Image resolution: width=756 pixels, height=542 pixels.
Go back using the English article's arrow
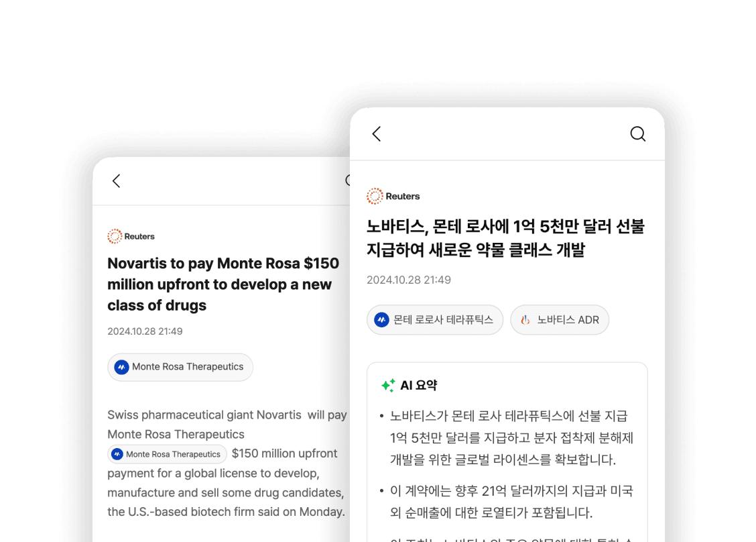click(x=117, y=181)
